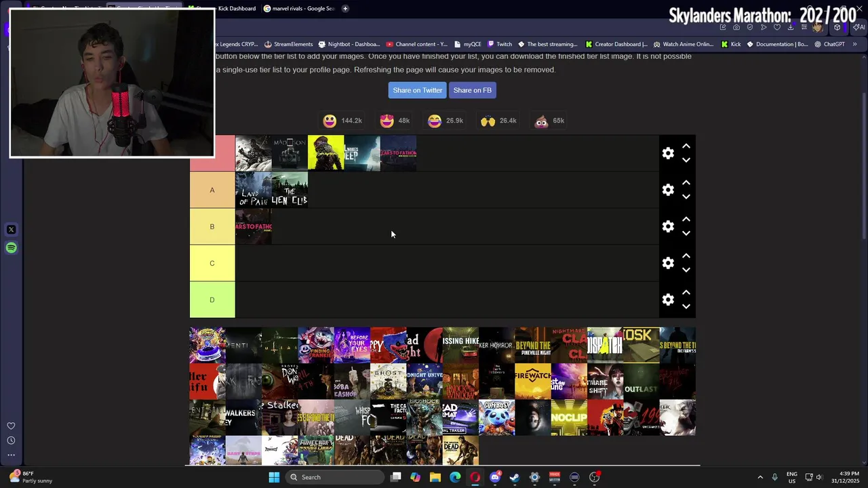Click taskbar Search box
868x488 pixels.
click(335, 477)
